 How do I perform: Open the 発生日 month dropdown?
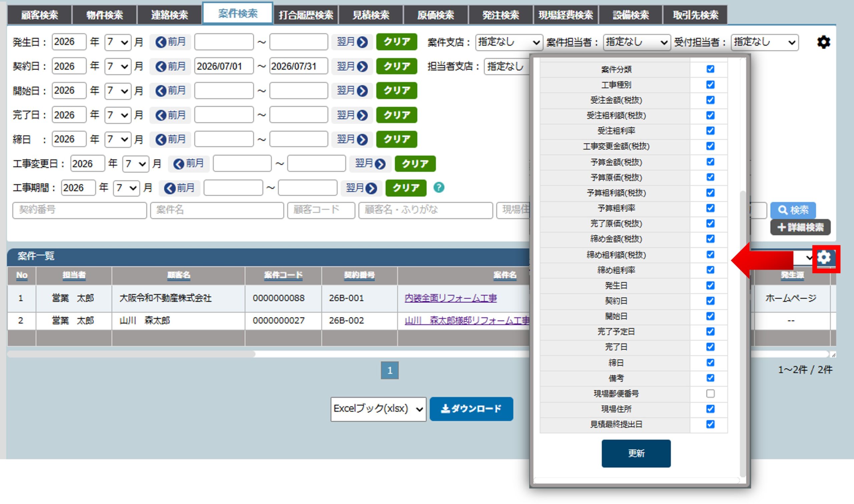click(x=117, y=42)
